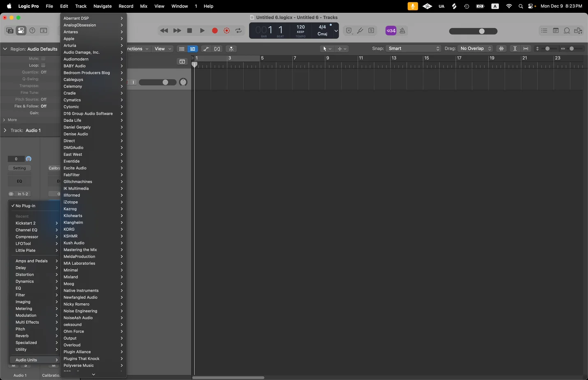The width and height of the screenshot is (588, 380).
Task: Switch to grid view button in tracks header
Action: click(181, 49)
